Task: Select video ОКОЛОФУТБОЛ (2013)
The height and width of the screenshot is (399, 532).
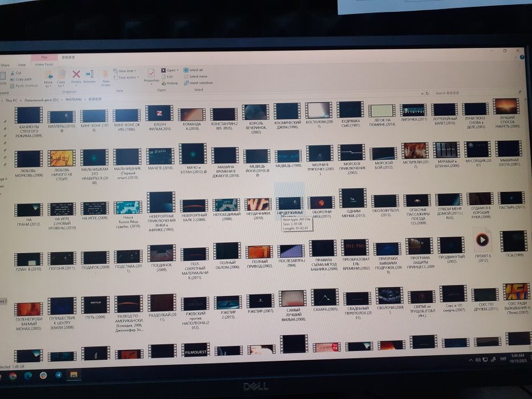Action: [x=385, y=206]
